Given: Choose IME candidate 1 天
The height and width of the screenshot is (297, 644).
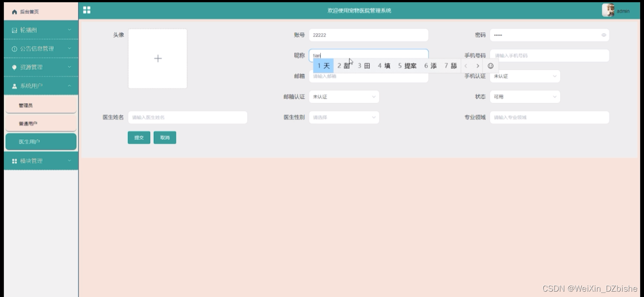Looking at the screenshot, I should (x=323, y=66).
